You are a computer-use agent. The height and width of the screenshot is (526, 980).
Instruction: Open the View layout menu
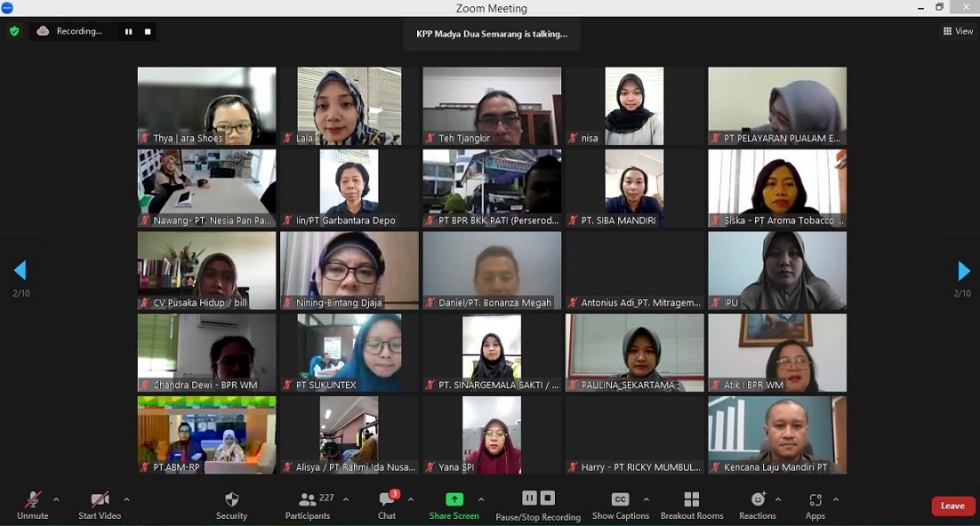pos(958,31)
